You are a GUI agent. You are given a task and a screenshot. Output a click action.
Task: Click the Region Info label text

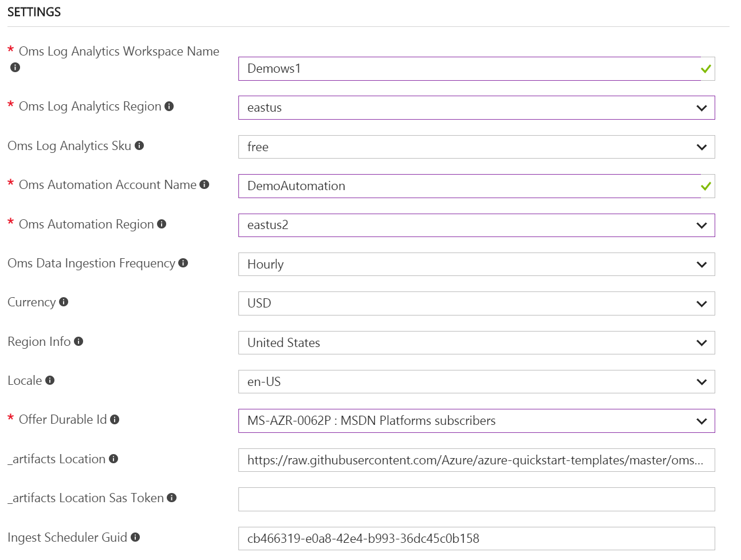point(39,342)
